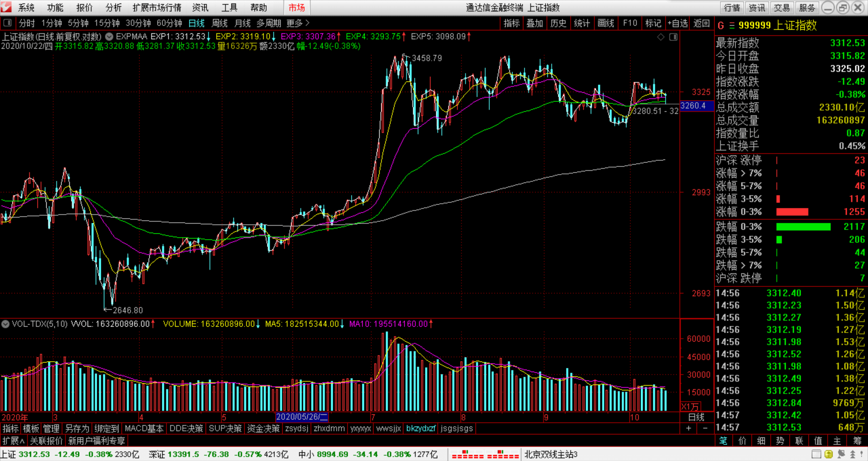The image size is (868, 461).
Task: Click the +自选 button
Action: (x=678, y=23)
